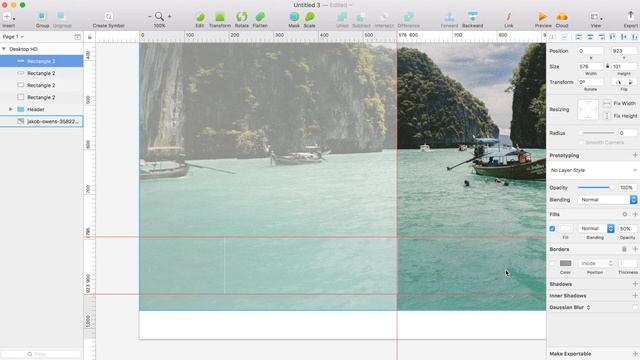Click the align left edges icon
Image resolution: width=640 pixels, height=360 pixels.
578,37
